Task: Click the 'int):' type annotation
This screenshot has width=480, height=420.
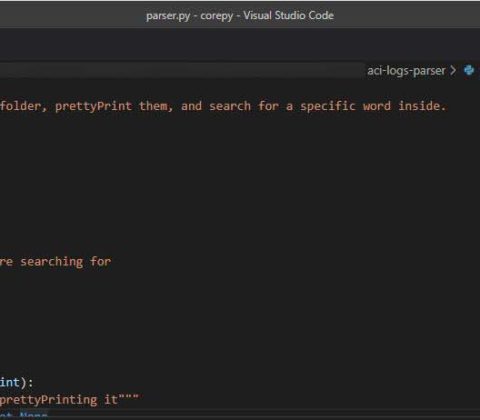Action: [x=16, y=382]
